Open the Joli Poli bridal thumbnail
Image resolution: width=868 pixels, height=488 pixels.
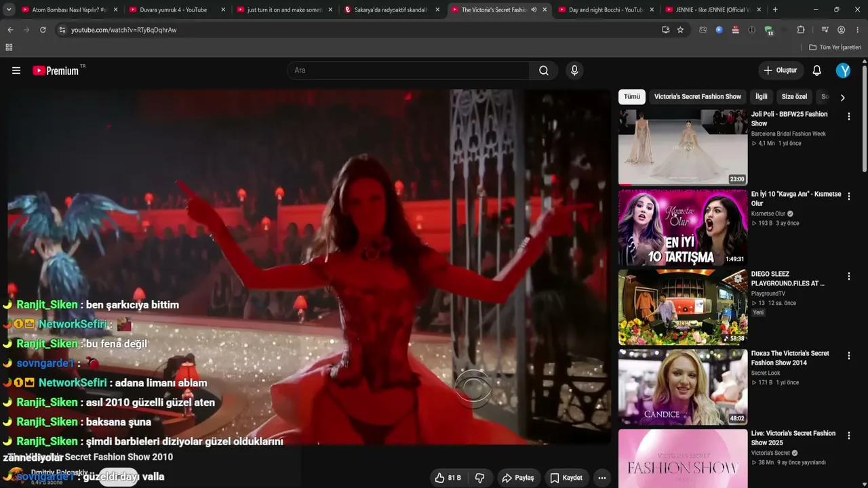tap(683, 148)
